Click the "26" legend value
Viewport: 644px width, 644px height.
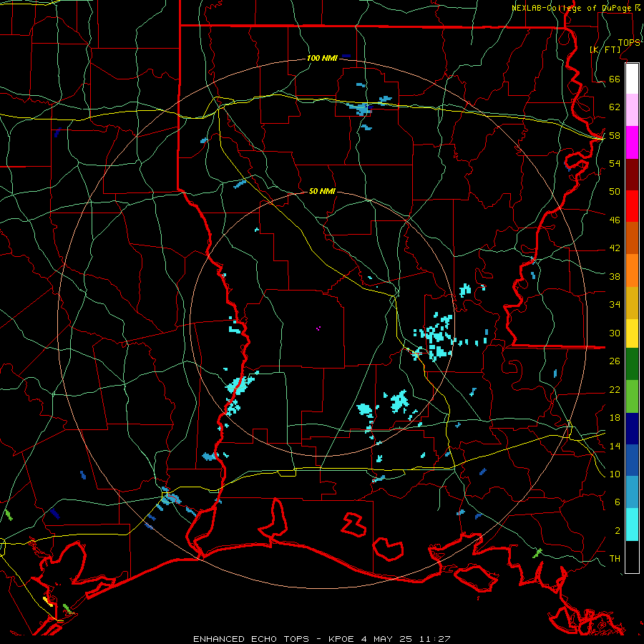(x=615, y=361)
